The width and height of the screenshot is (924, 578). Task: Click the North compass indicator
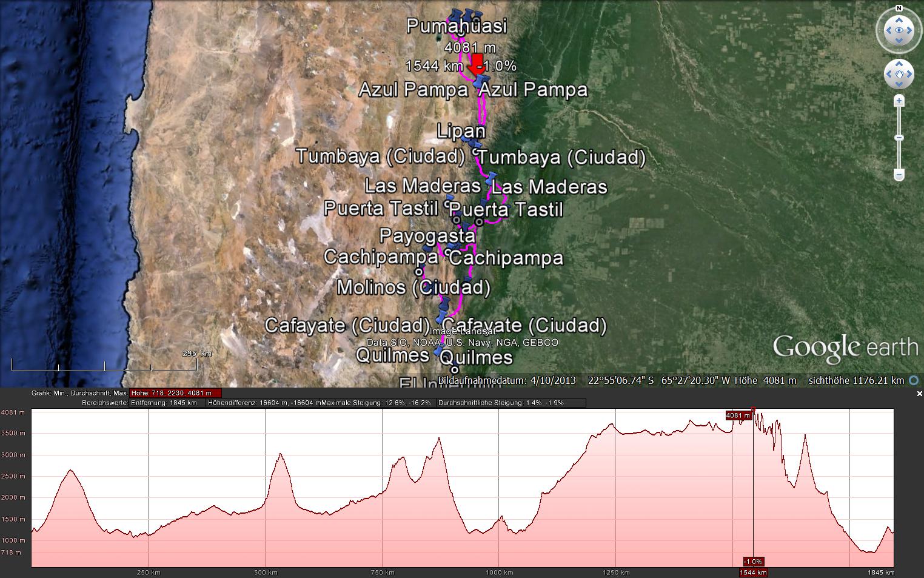coord(899,8)
